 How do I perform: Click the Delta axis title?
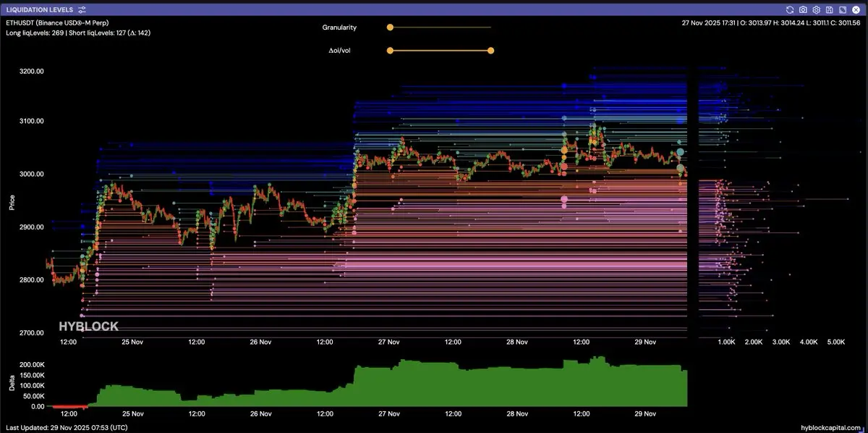pos(12,383)
